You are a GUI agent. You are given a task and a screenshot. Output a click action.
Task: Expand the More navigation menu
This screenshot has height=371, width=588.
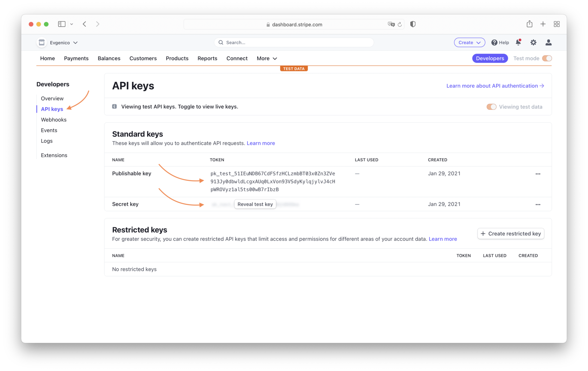[x=267, y=58]
